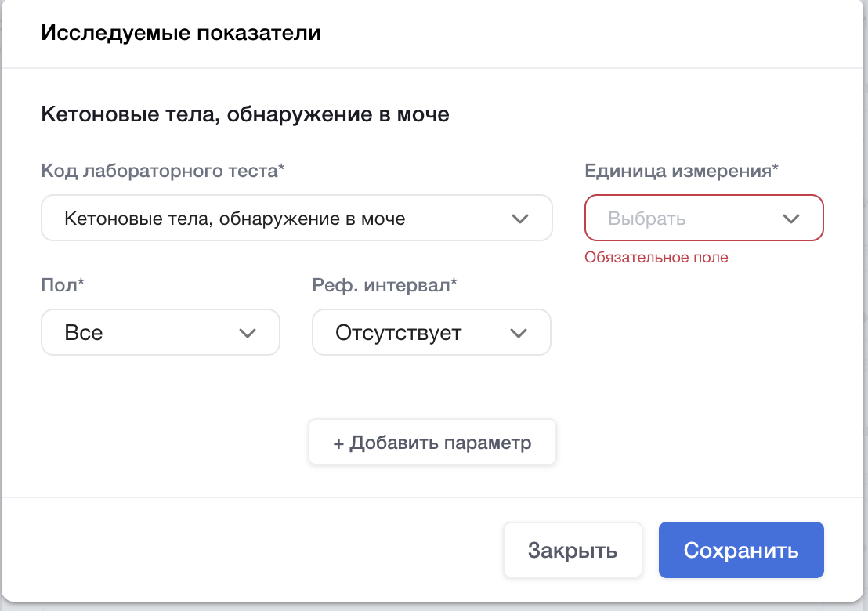This screenshot has height=611, width=868.
Task: Click the chevron arrow in the Пол field
Action: [x=248, y=333]
